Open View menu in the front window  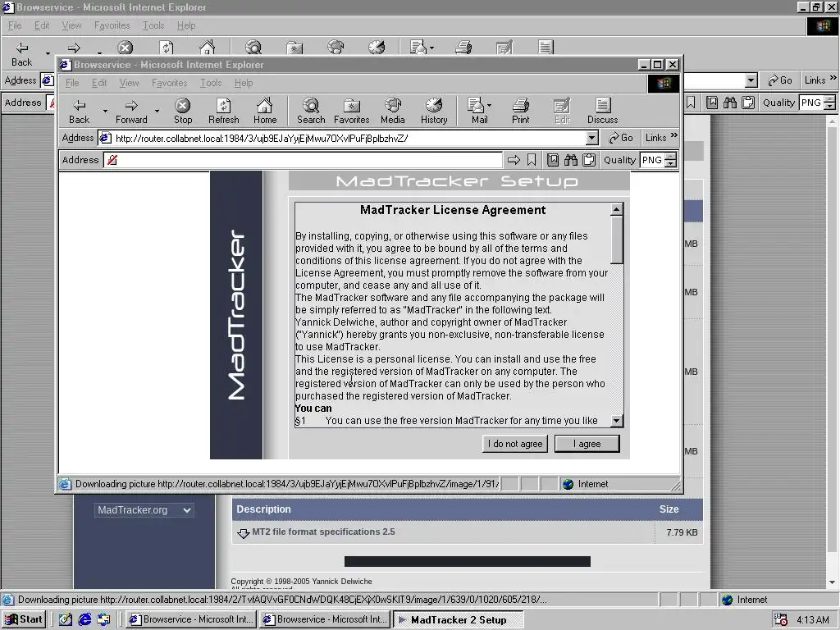point(129,83)
